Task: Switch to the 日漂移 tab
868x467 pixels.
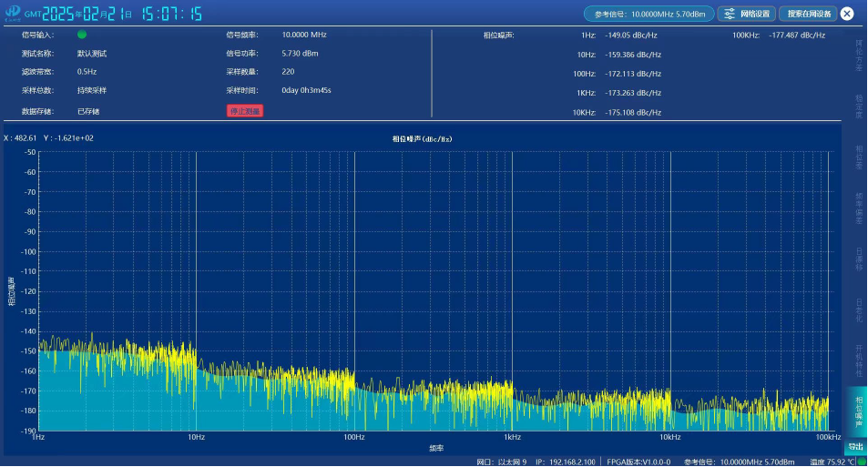Action: (859, 259)
